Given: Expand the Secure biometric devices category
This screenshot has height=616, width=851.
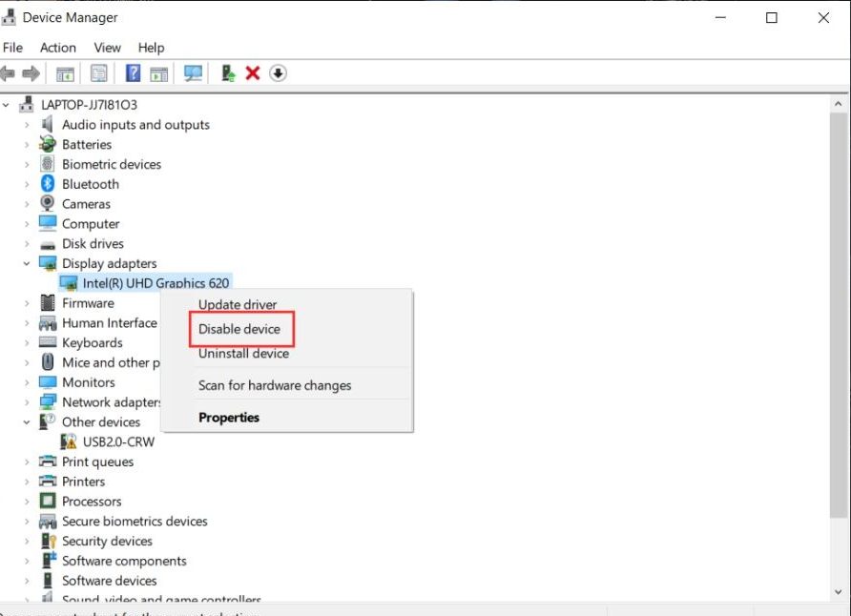Looking at the screenshot, I should pyautogui.click(x=27, y=521).
